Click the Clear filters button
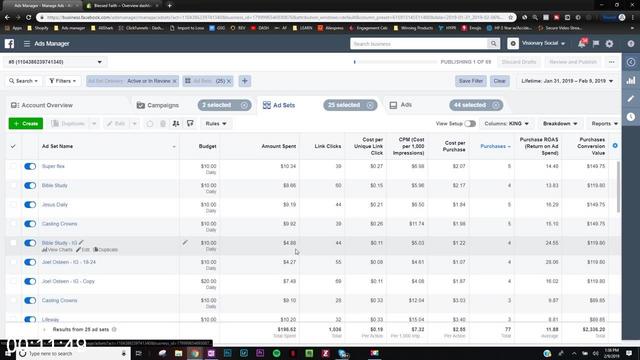Image resolution: width=640 pixels, height=360 pixels. (500, 81)
